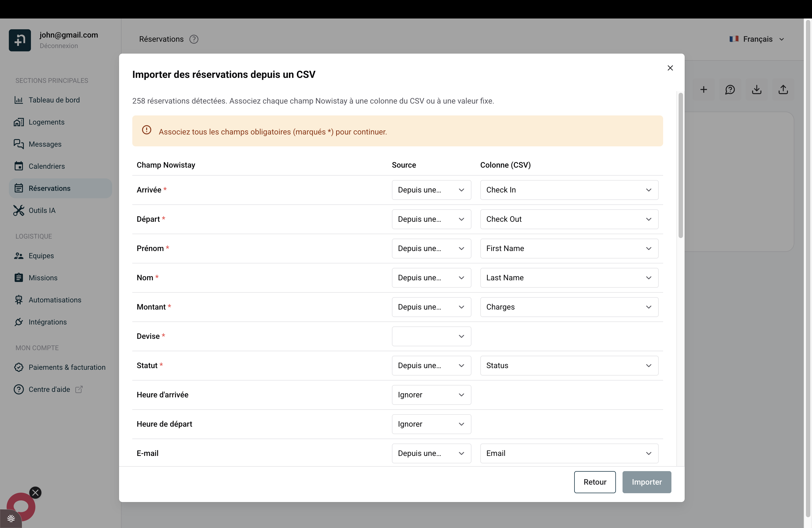Screen dimensions: 812x528
Task: Click the Colonne (CSV) column header
Action: pyautogui.click(x=505, y=165)
